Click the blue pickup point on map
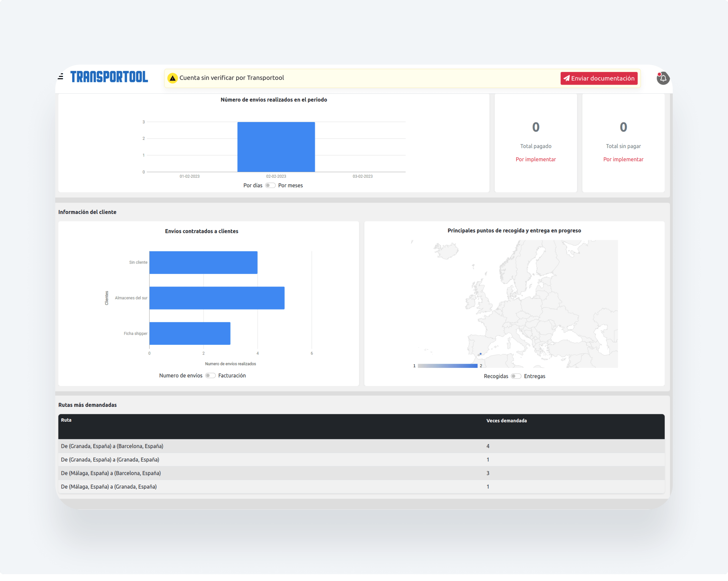The width and height of the screenshot is (728, 581). click(x=481, y=354)
